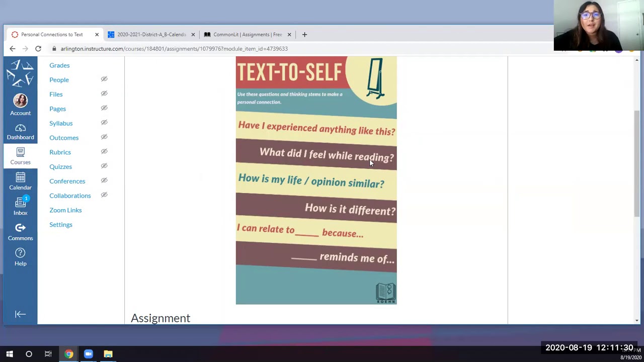Close the District A_B Calendar tab
This screenshot has height=362, width=644.
tap(193, 35)
